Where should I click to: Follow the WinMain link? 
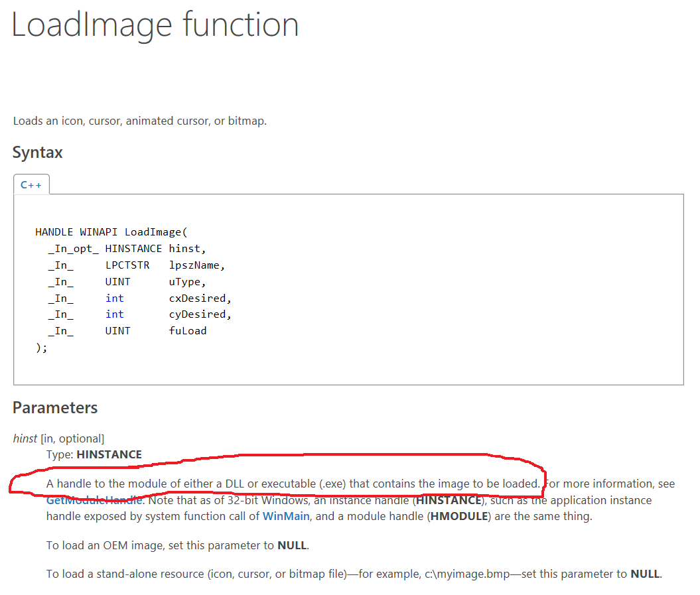[286, 516]
